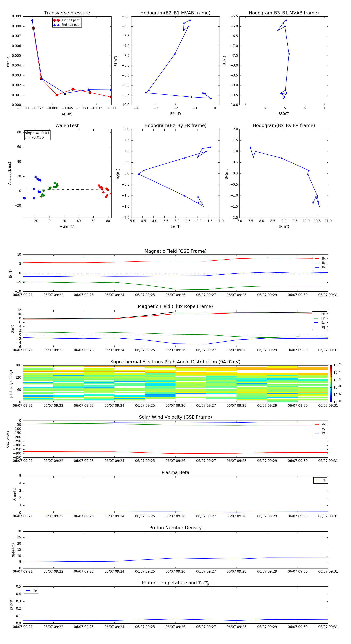Click '06/07 09:31' tick under proton density plot
The width and height of the screenshot is (351, 644).
coord(328,571)
